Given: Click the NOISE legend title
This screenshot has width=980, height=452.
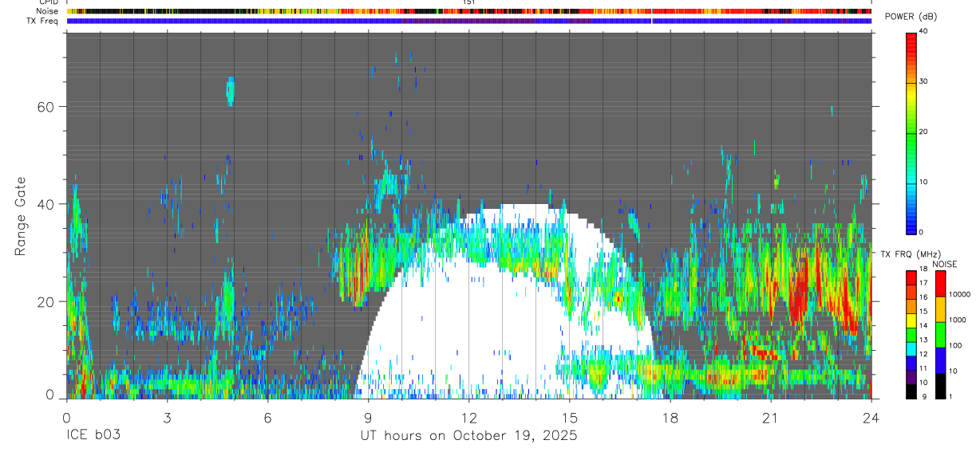Looking at the screenshot, I should click(945, 264).
